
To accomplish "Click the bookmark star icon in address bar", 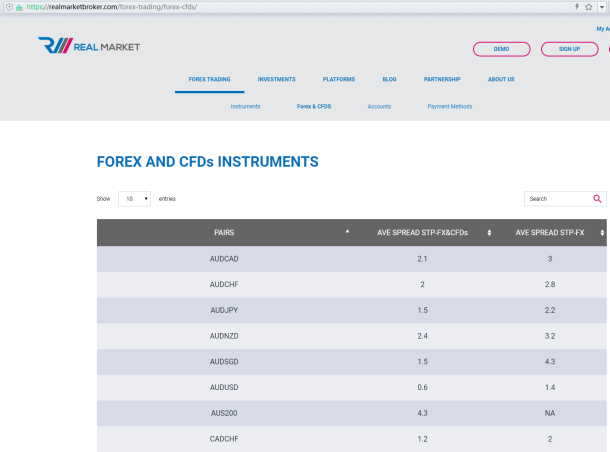I will pyautogui.click(x=589, y=7).
